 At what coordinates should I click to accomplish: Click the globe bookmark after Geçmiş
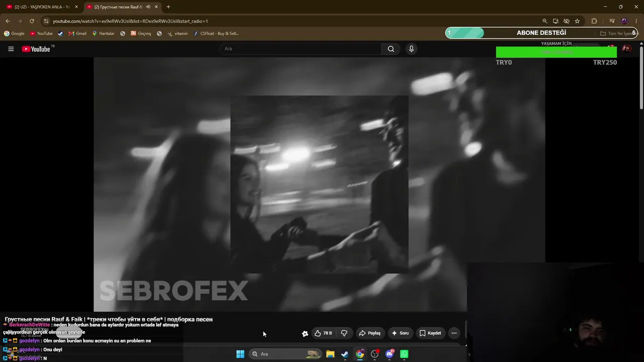click(x=159, y=34)
